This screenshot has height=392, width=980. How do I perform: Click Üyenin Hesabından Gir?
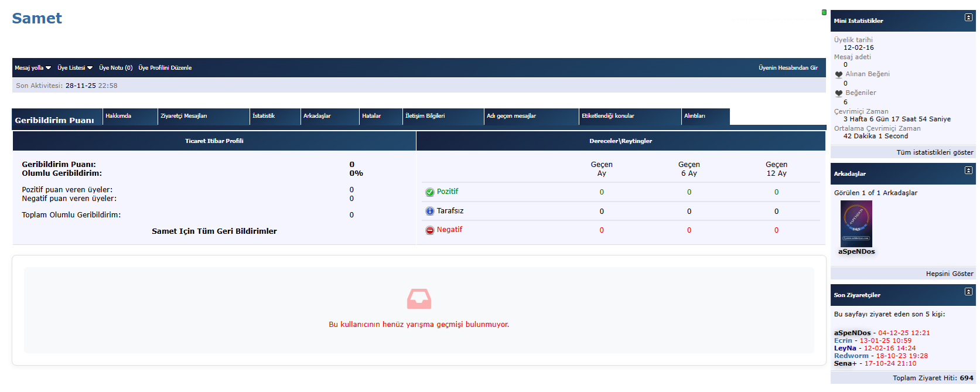pyautogui.click(x=788, y=68)
